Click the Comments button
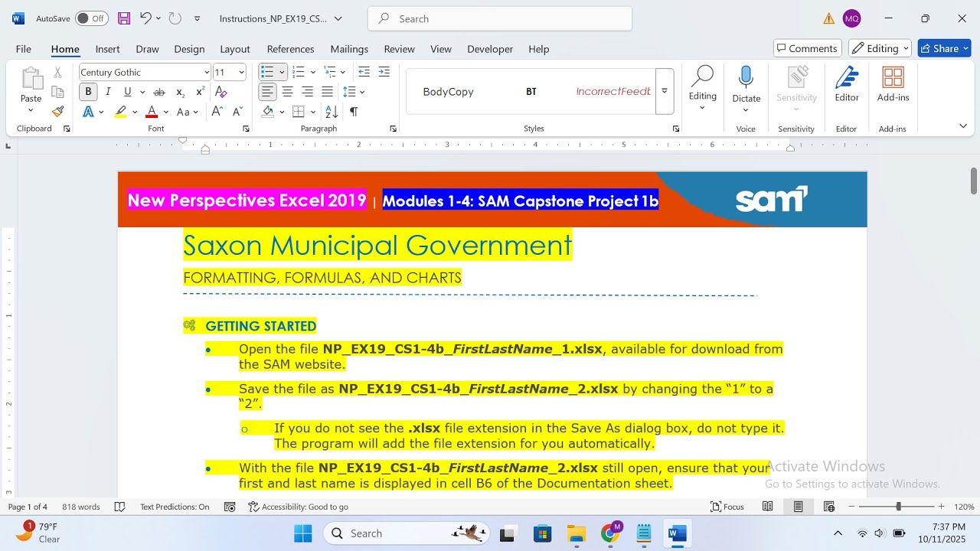The image size is (980, 551). click(808, 48)
